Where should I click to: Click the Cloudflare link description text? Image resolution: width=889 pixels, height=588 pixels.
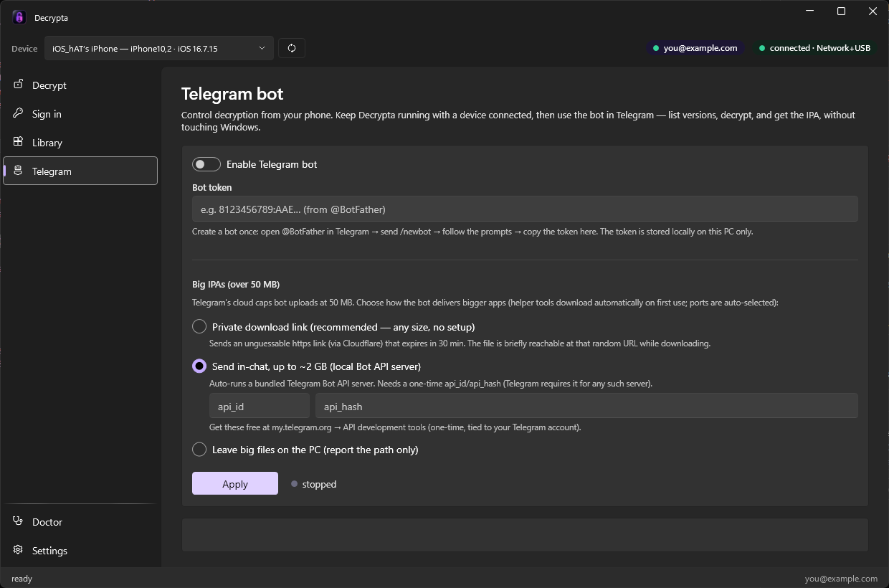[460, 343]
